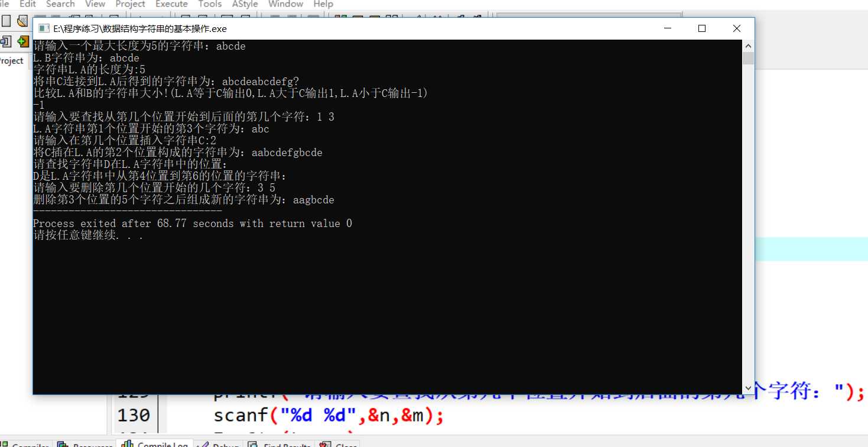Click the console line ending with '1 3'
The image size is (868, 447).
click(x=184, y=117)
